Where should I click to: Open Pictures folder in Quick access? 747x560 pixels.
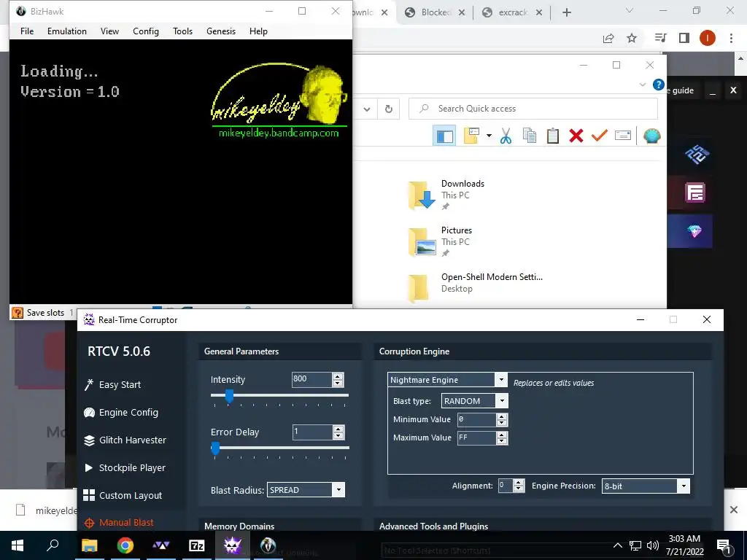tap(441, 241)
